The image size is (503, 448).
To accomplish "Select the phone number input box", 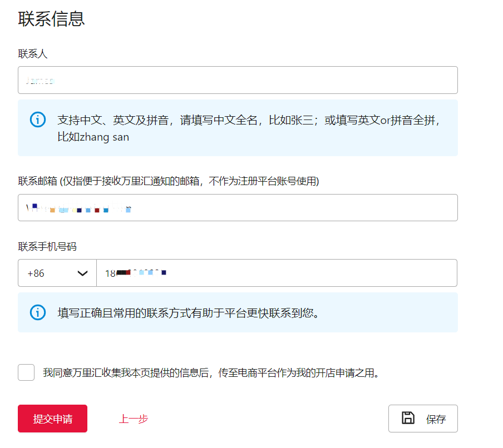I will [x=277, y=273].
